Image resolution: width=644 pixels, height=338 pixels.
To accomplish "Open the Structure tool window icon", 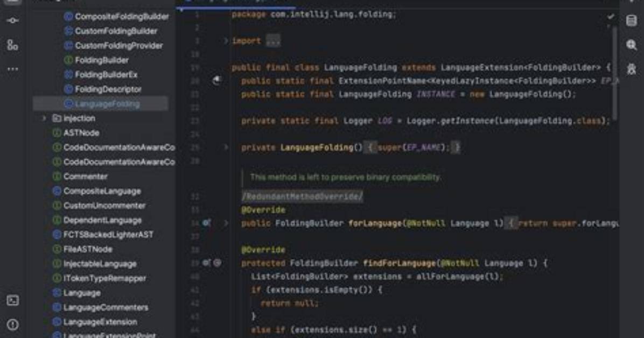I will 12,45.
